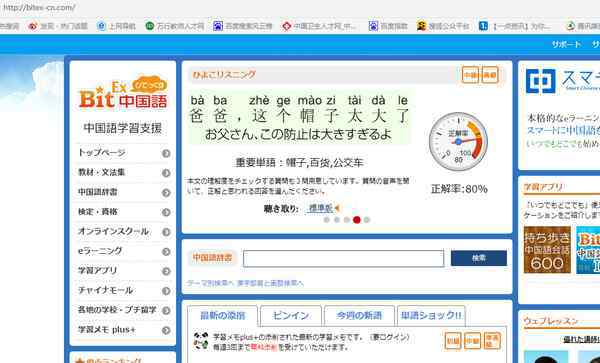The width and height of the screenshot is (600, 363).
Task: Open トップページ in the sidebar menu
Action: (101, 153)
